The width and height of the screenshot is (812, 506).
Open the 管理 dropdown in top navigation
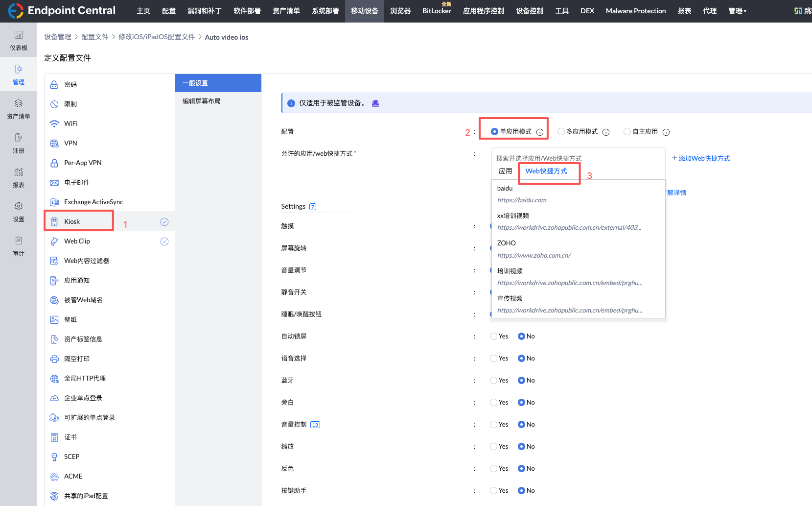pos(737,11)
